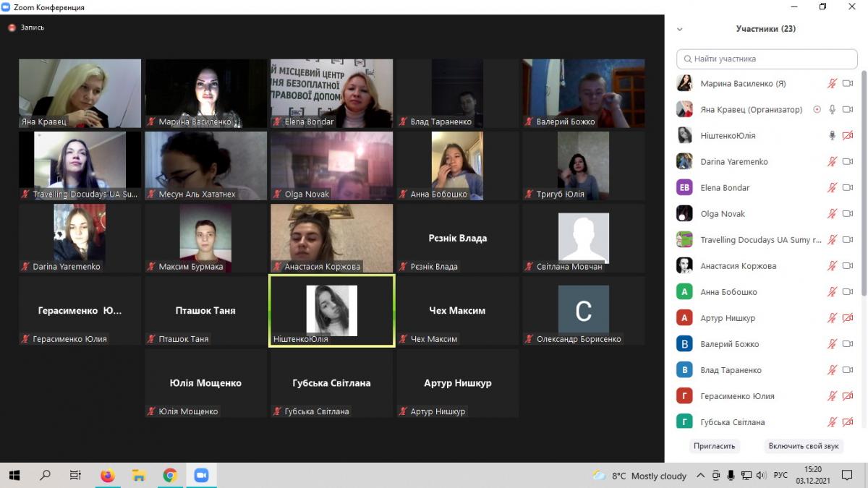868x488 pixels.
Task: Click Olga Novak muted mic icon
Action: pyautogui.click(x=833, y=214)
